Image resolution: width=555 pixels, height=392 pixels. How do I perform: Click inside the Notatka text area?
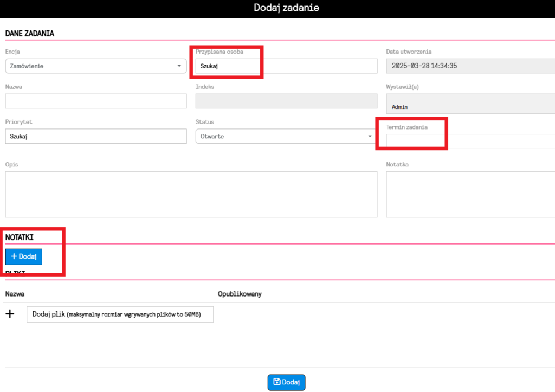coord(470,194)
